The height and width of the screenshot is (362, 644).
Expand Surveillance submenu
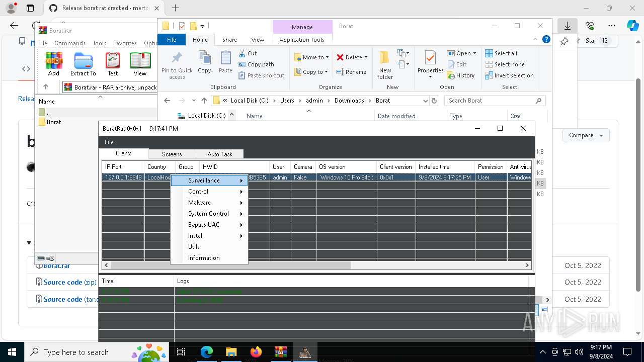[209, 180]
